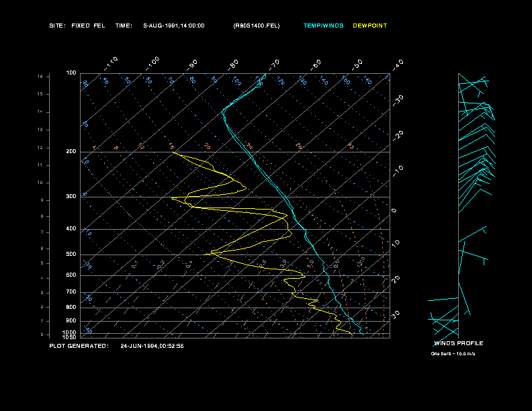Click the TIME: label in header
Screen dimensions: 532x411
(124, 26)
